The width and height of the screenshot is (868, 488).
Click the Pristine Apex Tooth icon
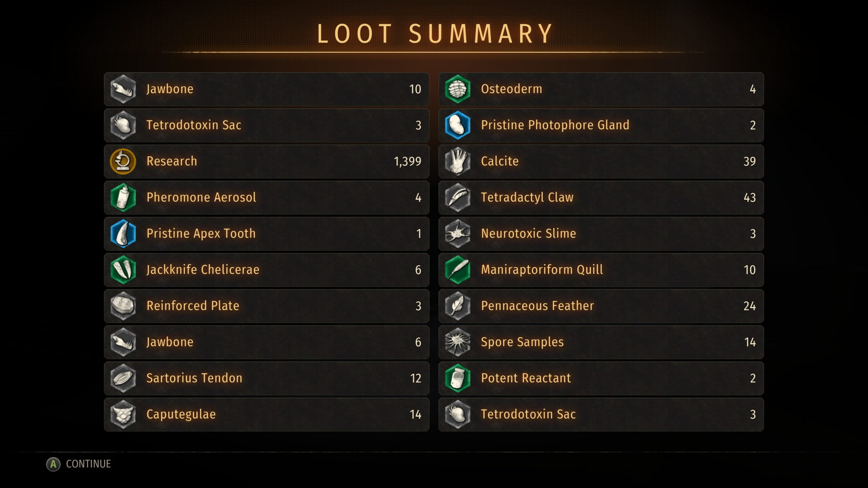point(123,234)
